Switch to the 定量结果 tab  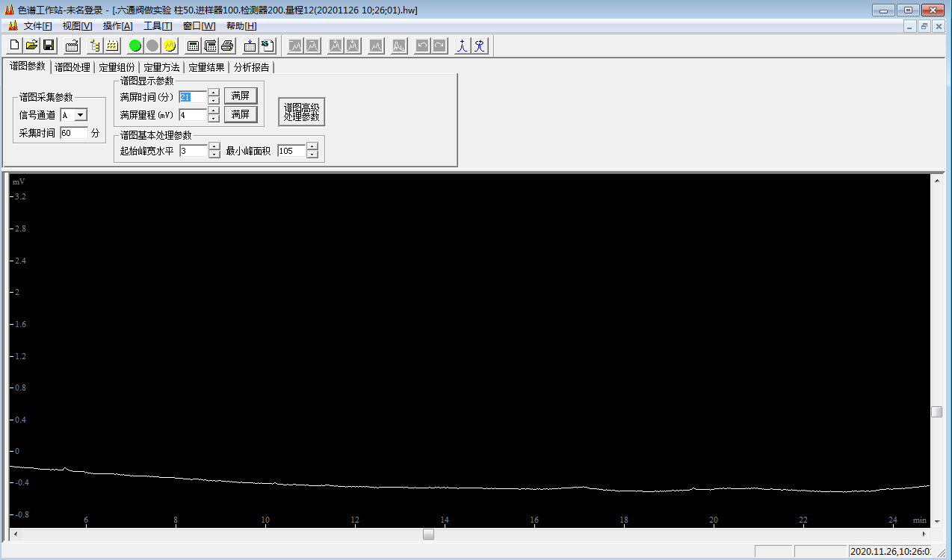pyautogui.click(x=207, y=67)
